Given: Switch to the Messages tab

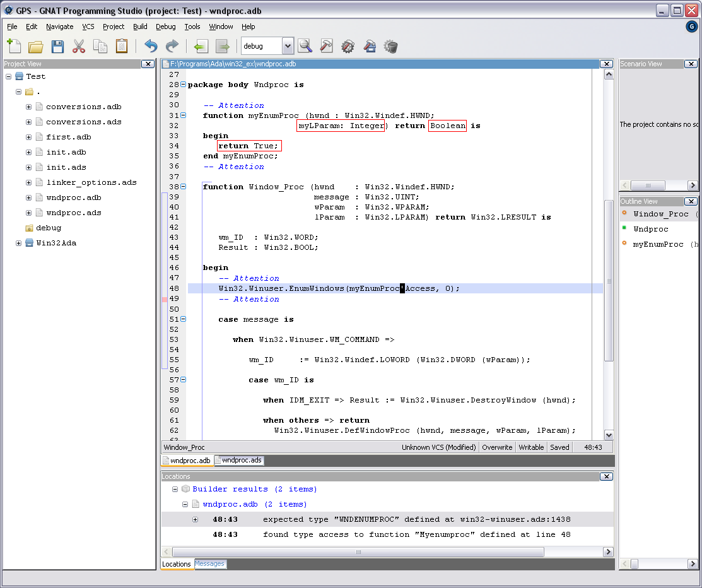Looking at the screenshot, I should click(x=209, y=563).
